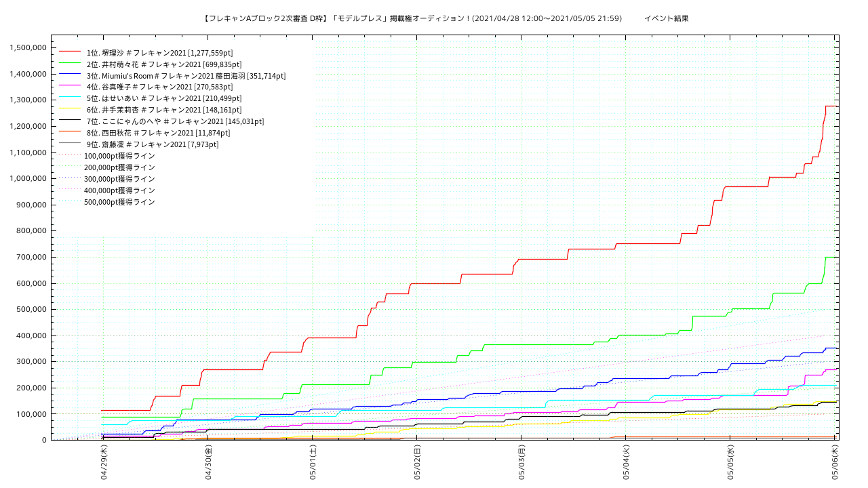Click the red line swatch for 1位 堺理沙

70,53
